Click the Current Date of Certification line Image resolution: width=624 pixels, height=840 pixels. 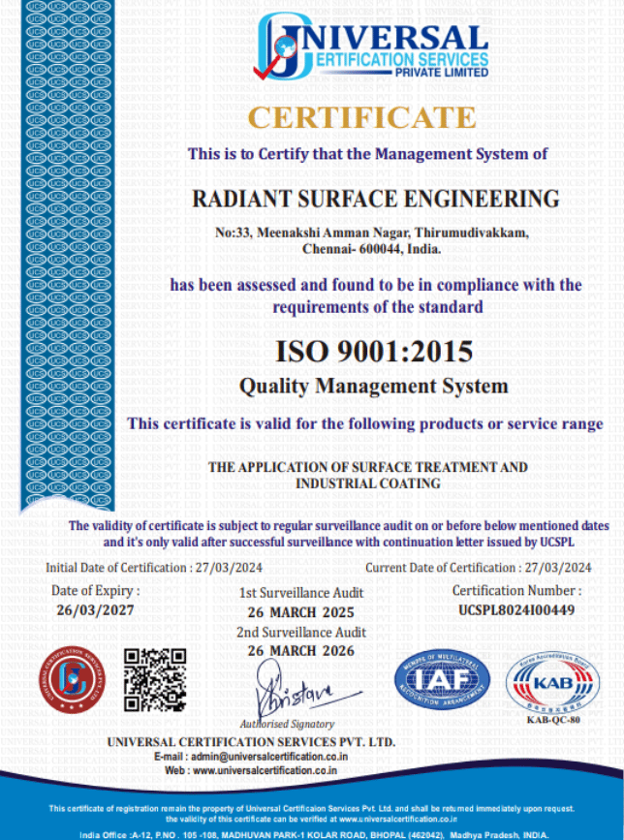(x=479, y=568)
